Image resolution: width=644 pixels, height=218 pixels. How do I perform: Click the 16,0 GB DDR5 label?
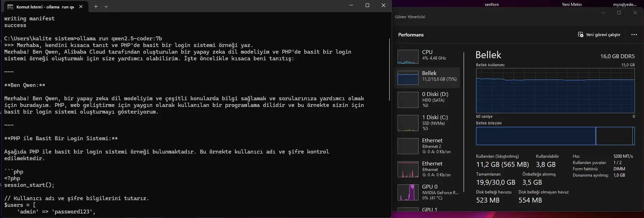617,56
